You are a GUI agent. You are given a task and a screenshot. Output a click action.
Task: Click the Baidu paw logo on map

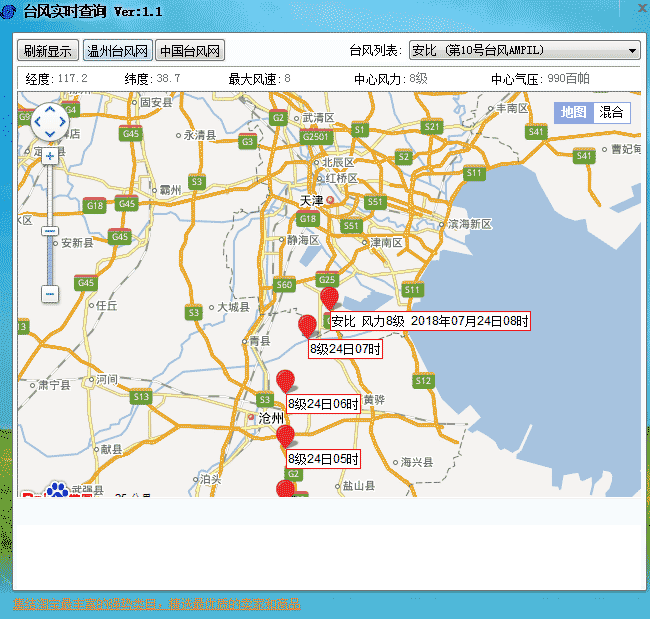57,490
